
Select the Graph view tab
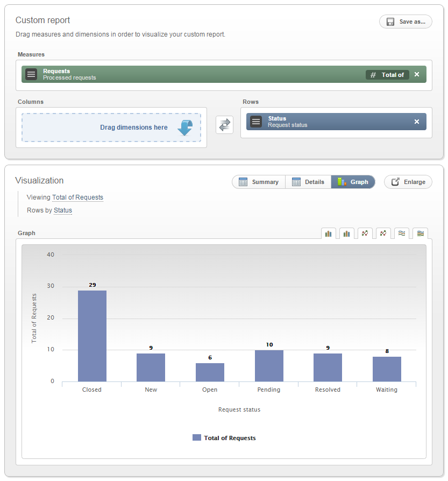[353, 182]
